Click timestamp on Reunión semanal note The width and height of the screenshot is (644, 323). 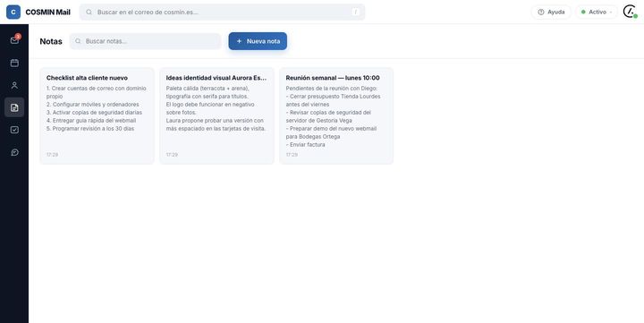coord(292,155)
